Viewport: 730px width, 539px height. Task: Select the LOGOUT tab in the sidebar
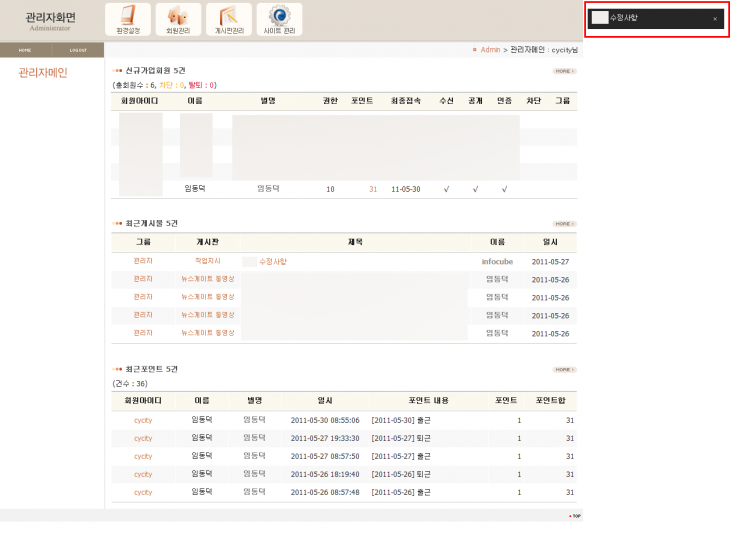[x=78, y=49]
